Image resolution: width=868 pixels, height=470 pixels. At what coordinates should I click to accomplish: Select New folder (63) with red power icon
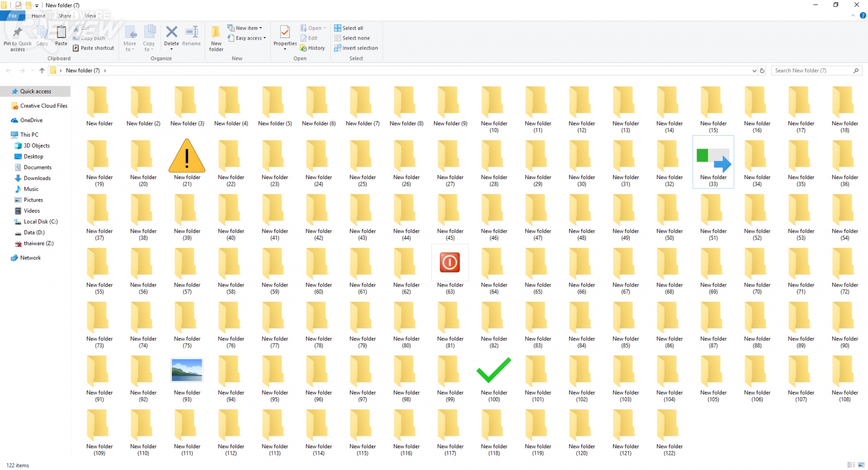point(450,269)
